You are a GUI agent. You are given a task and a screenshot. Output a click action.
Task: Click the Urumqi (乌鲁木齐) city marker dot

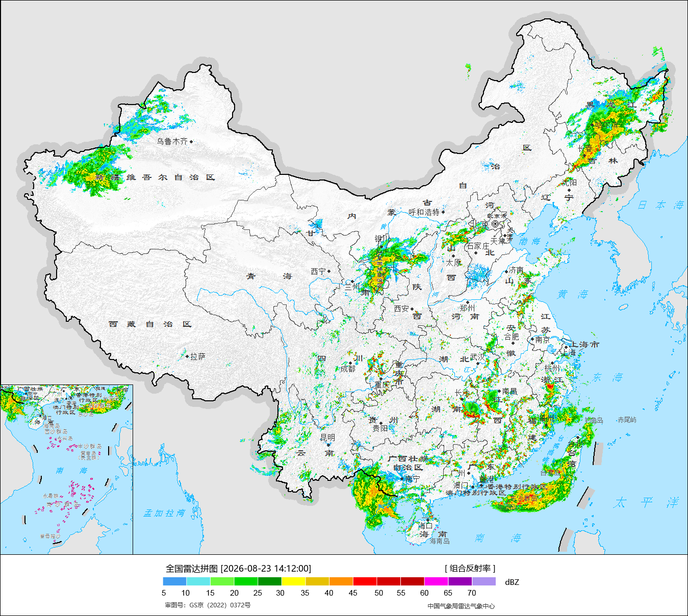191,142
